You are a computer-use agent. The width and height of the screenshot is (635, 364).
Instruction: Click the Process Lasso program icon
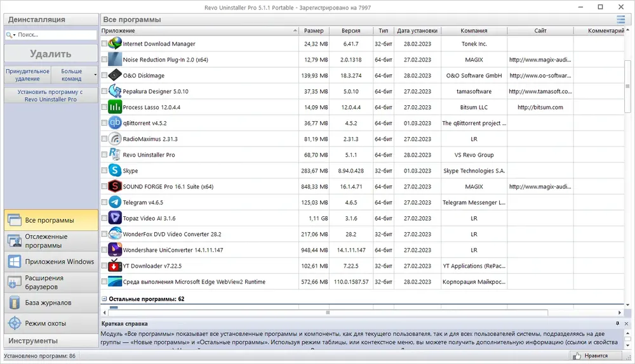pos(115,107)
